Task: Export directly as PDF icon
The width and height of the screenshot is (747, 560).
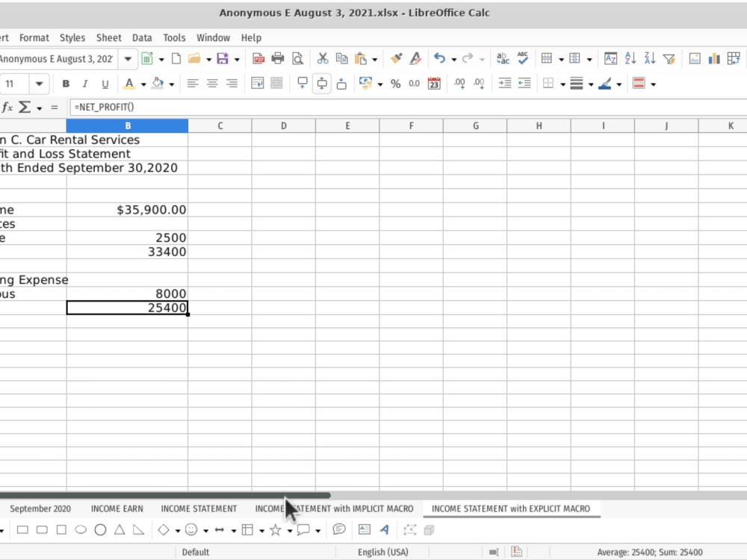Action: click(x=258, y=59)
